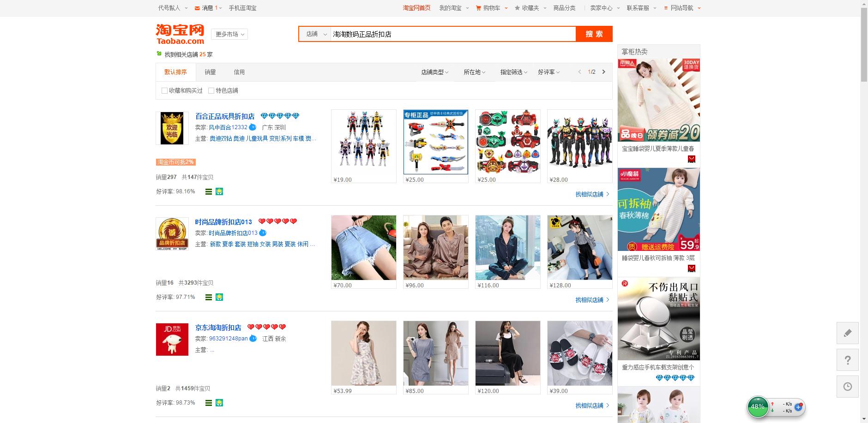
Task: Click guarantee badge icon in 时尚品牌折扣店013 row
Action: click(x=219, y=297)
